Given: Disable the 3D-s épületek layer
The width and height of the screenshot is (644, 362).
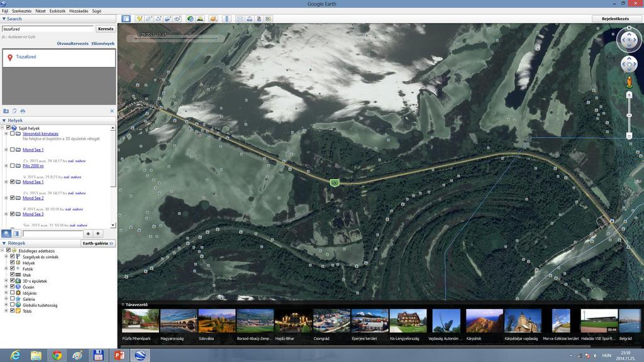Looking at the screenshot, I should [x=13, y=281].
